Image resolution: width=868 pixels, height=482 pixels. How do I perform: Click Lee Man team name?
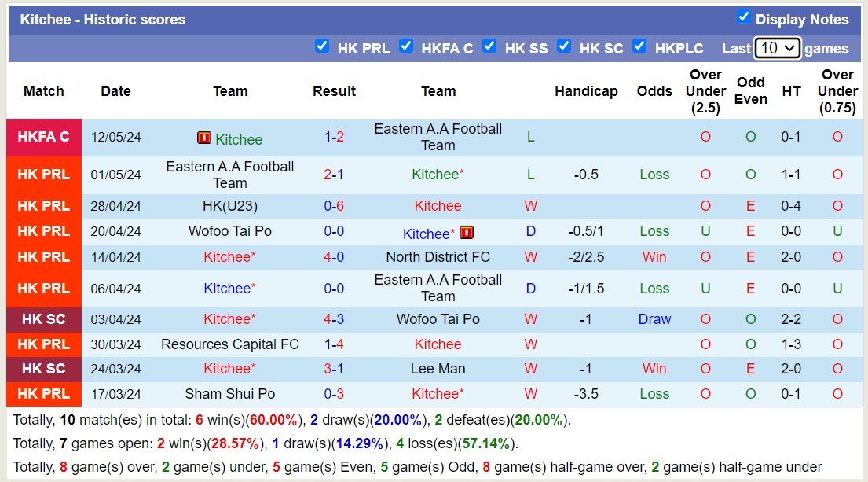tap(438, 369)
